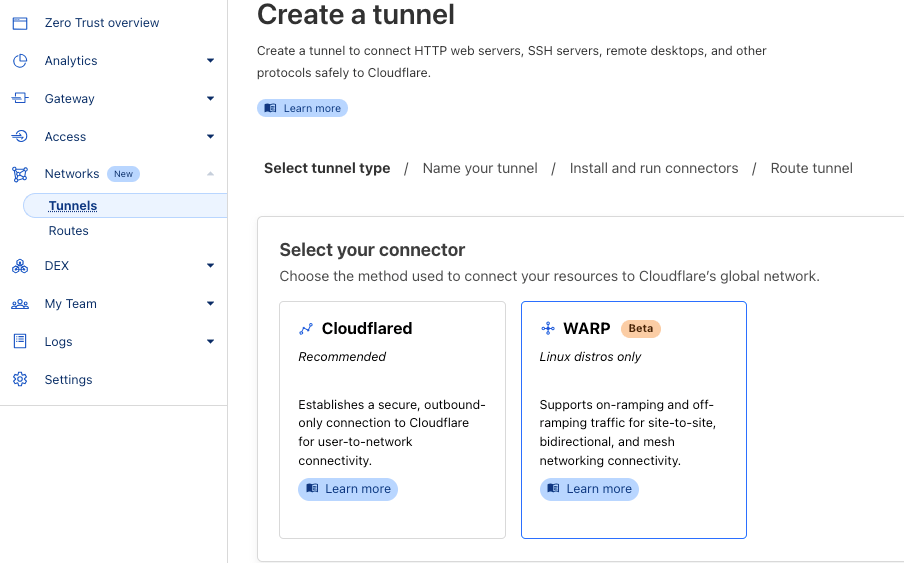
Task: Collapse the Networks section arrow
Action: [210, 173]
